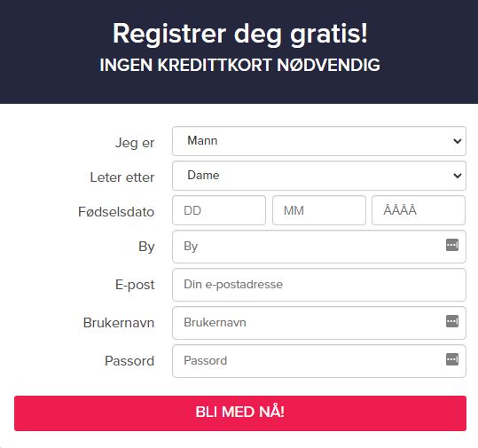Screen dimensions: 478x448
Task: Click into the By city field
Action: tap(319, 247)
